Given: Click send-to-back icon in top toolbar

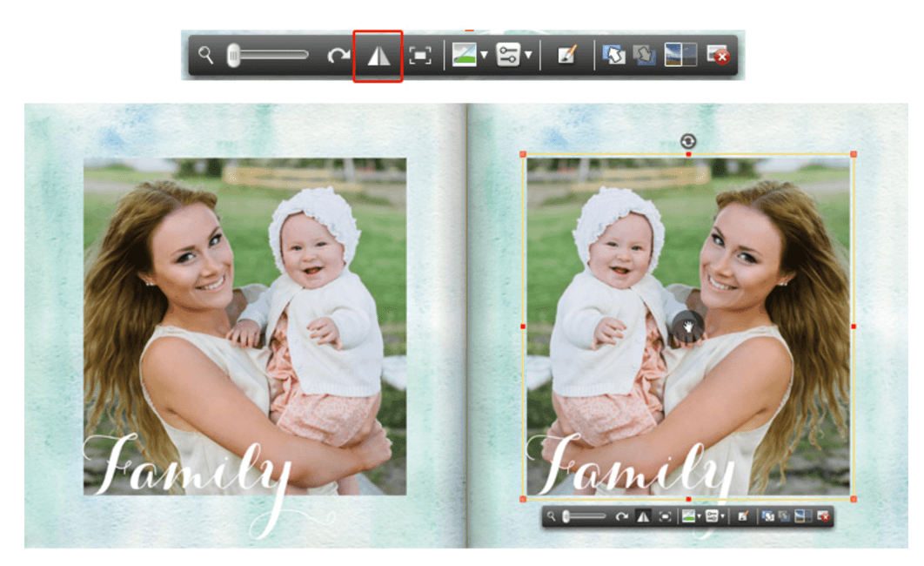Looking at the screenshot, I should click(645, 56).
